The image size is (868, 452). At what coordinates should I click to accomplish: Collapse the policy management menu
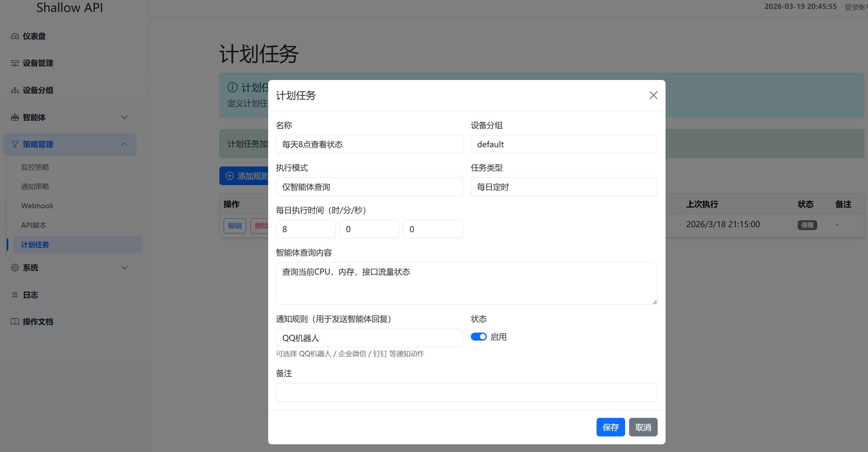pyautogui.click(x=124, y=145)
